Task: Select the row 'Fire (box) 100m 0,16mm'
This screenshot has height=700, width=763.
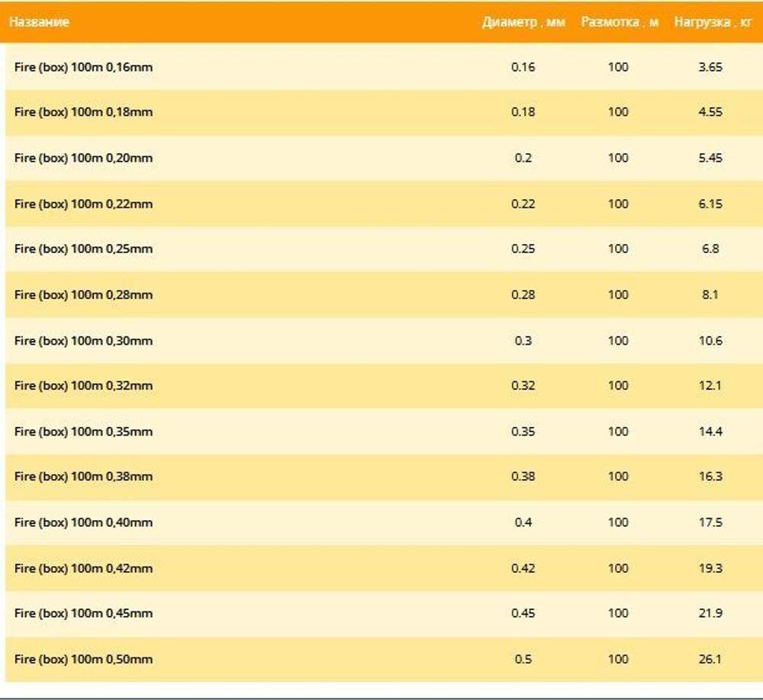Action: pos(384,66)
